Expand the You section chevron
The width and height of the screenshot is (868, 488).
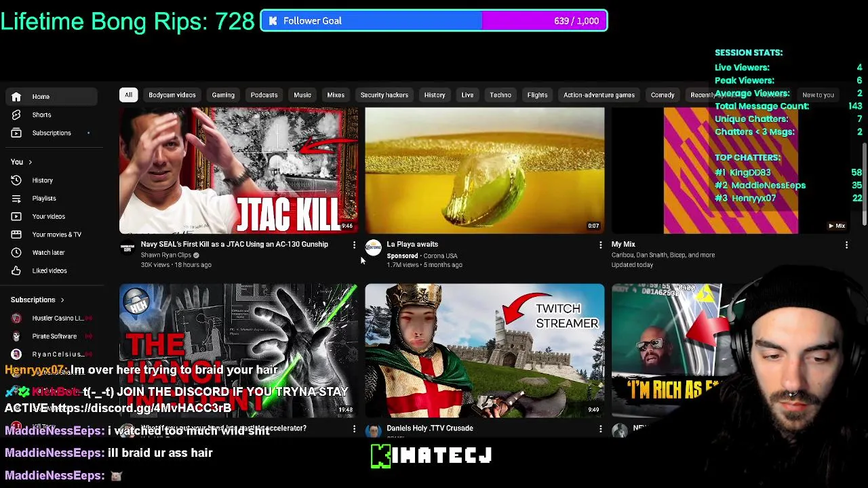point(30,162)
